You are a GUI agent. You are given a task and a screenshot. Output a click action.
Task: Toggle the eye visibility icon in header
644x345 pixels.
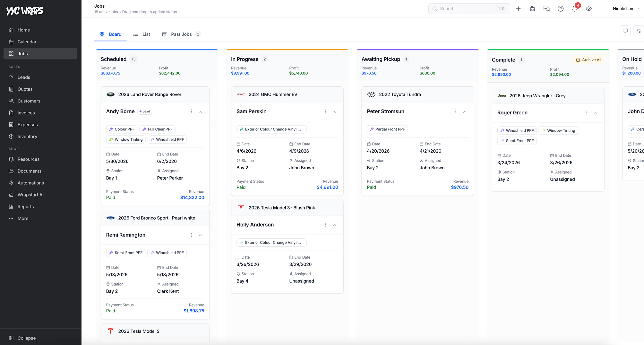(589, 9)
